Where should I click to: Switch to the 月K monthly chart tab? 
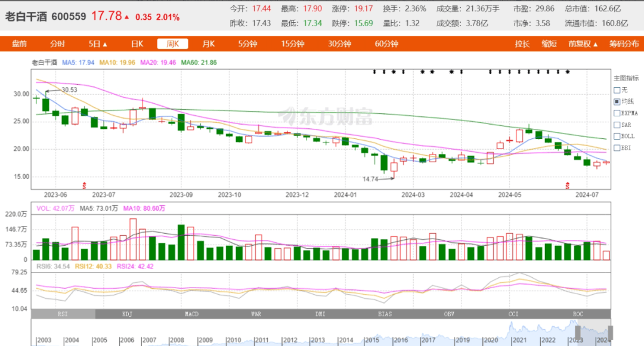(208, 44)
